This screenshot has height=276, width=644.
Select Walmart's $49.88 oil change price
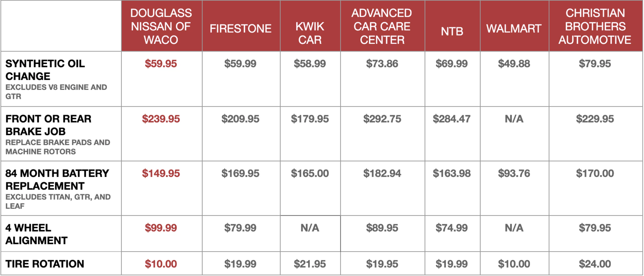pyautogui.click(x=514, y=63)
